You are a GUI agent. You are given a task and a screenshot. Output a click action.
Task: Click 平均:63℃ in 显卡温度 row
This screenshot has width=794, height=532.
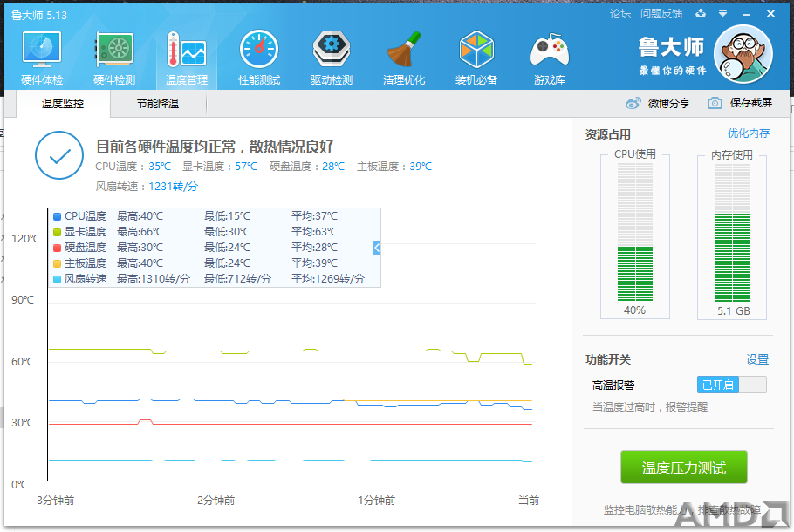point(314,232)
